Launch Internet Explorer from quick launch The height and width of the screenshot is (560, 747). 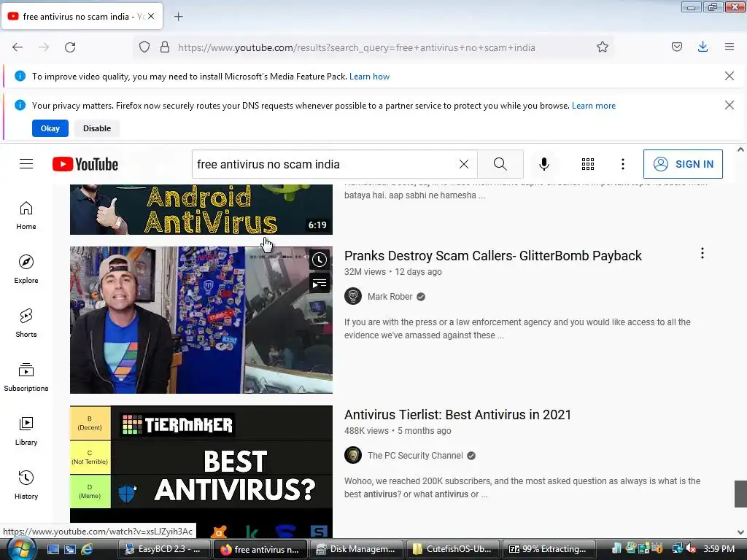[x=88, y=549]
